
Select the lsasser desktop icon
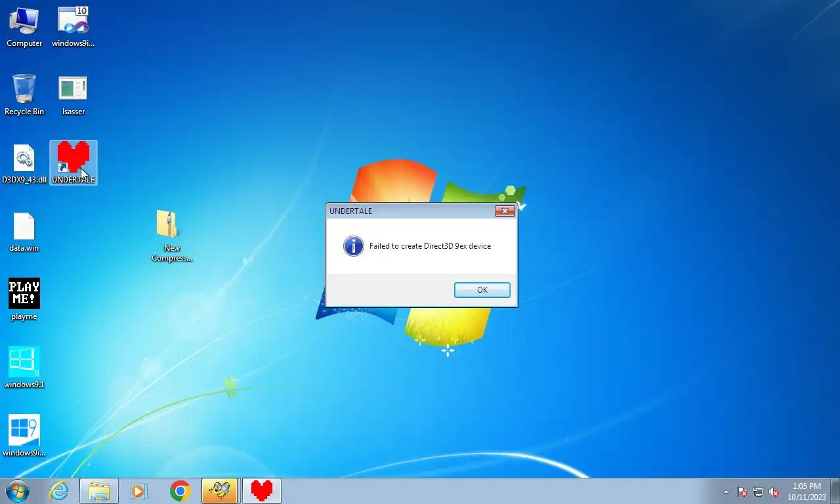point(73,95)
